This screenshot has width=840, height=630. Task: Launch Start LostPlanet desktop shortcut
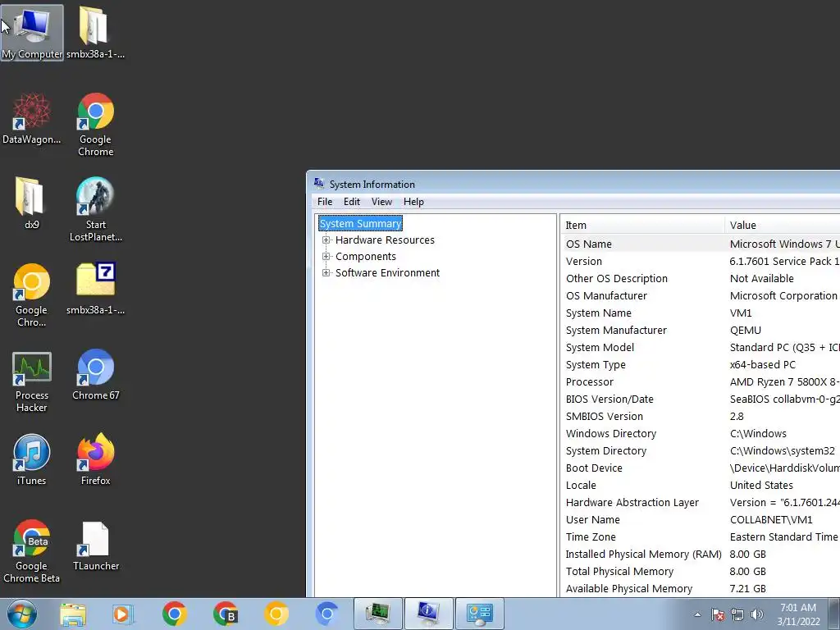pos(95,210)
